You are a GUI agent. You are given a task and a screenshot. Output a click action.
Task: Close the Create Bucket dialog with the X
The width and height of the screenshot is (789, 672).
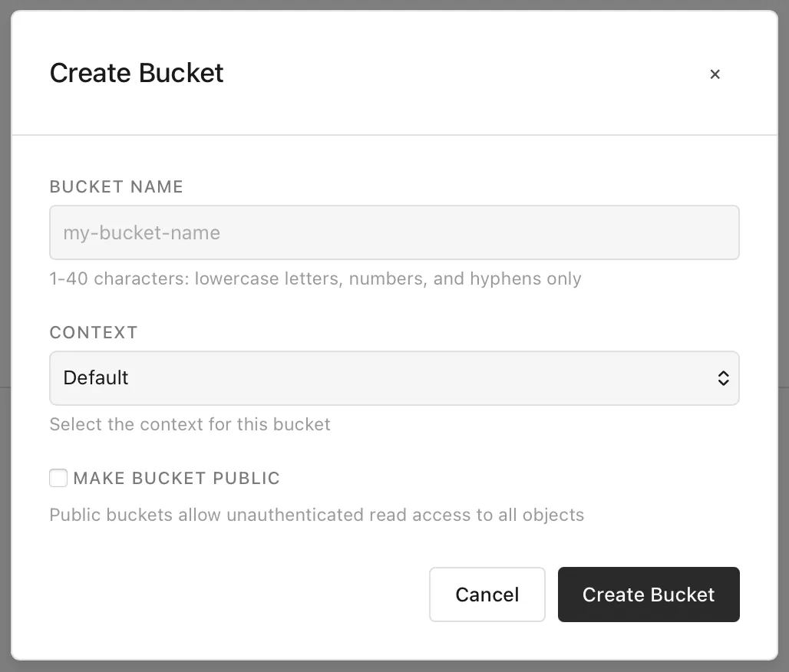coord(715,74)
